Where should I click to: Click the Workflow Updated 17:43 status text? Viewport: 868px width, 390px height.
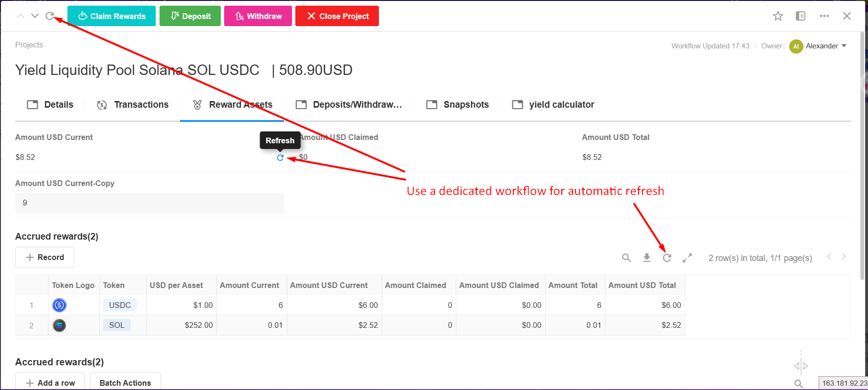click(x=710, y=46)
